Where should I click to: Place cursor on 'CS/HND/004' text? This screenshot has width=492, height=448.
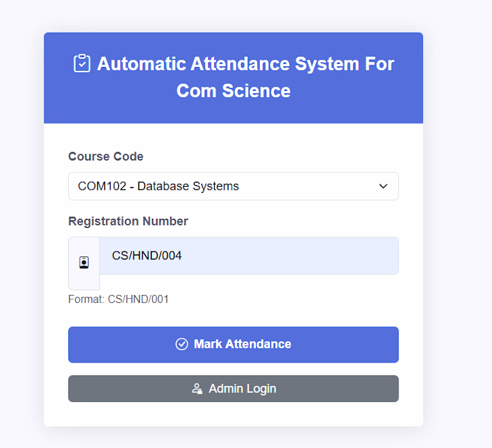pyautogui.click(x=146, y=256)
